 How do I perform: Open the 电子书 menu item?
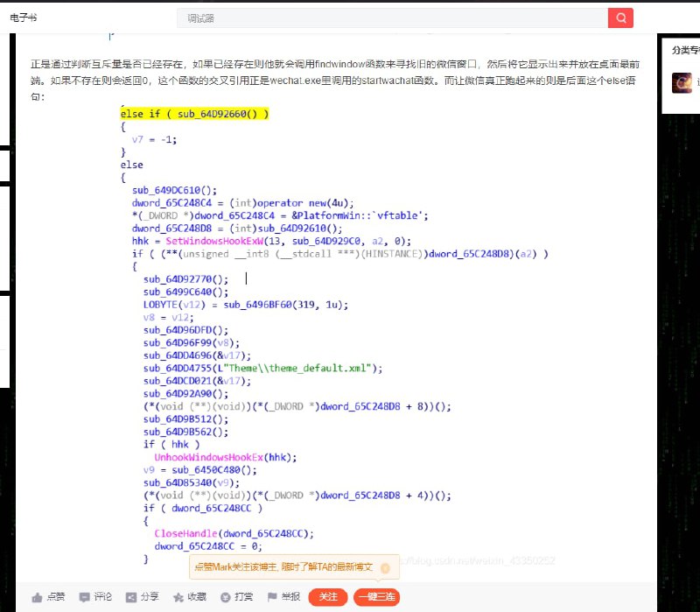point(24,18)
